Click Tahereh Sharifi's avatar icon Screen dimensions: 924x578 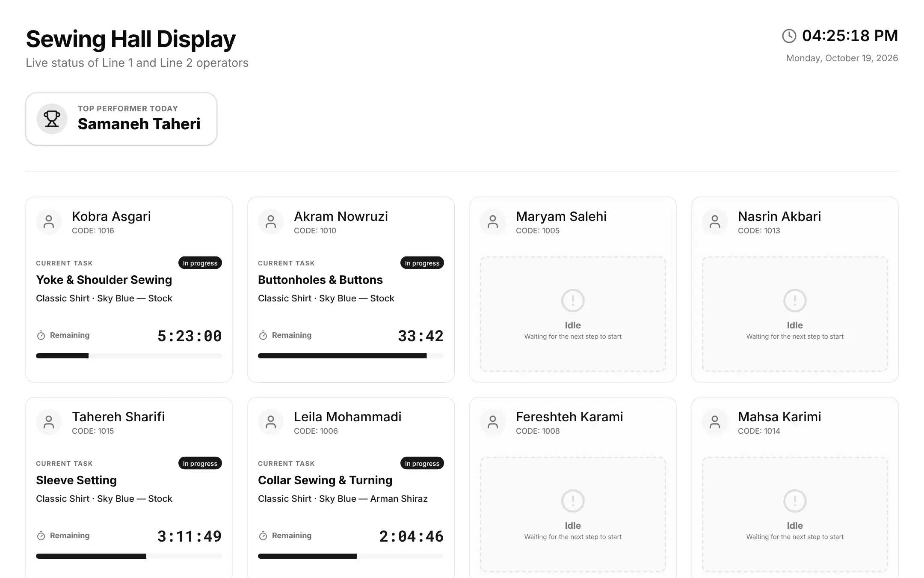pyautogui.click(x=49, y=422)
